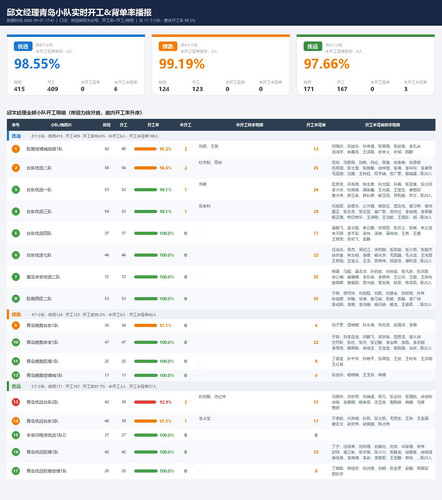Click the green tag in the 97.66% card

(313, 46)
